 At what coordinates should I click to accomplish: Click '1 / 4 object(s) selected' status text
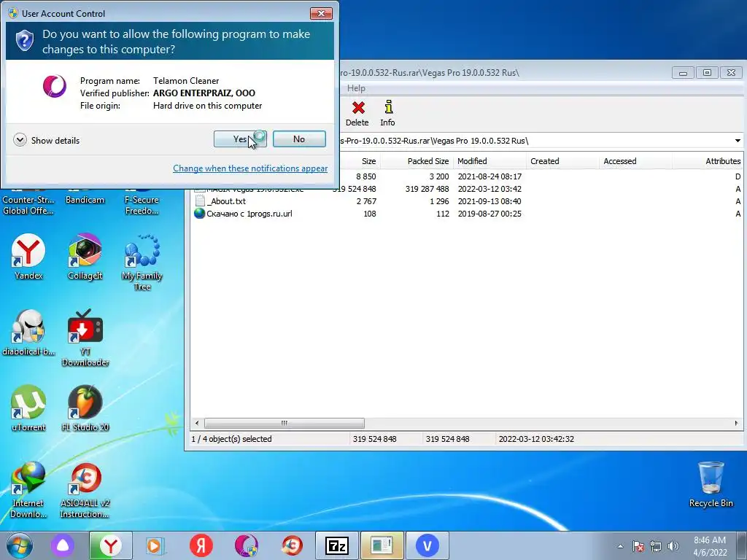[x=231, y=438]
